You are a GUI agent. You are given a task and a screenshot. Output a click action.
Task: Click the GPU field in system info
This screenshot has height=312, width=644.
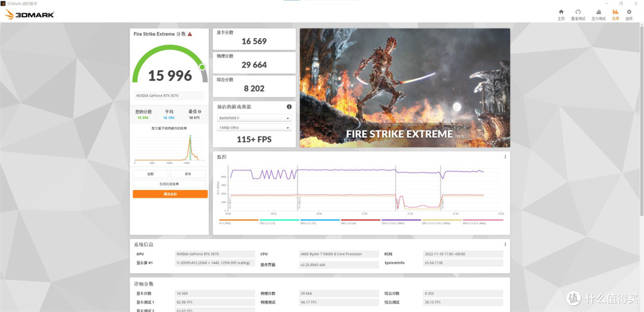click(215, 254)
